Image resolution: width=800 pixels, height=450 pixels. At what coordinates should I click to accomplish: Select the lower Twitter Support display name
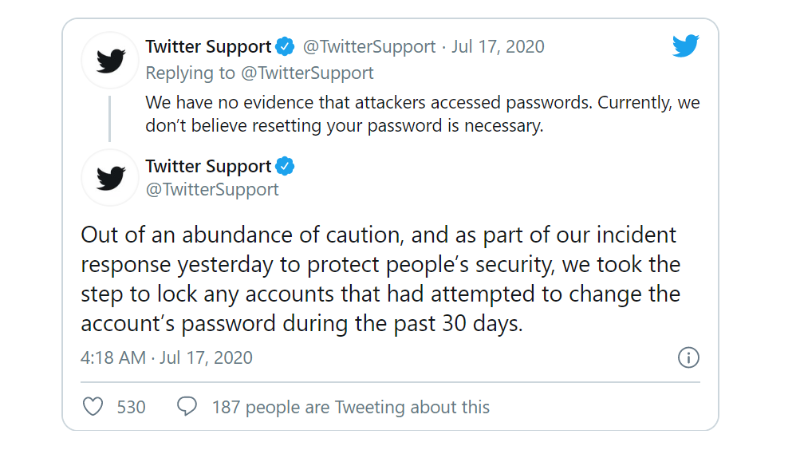coord(208,166)
